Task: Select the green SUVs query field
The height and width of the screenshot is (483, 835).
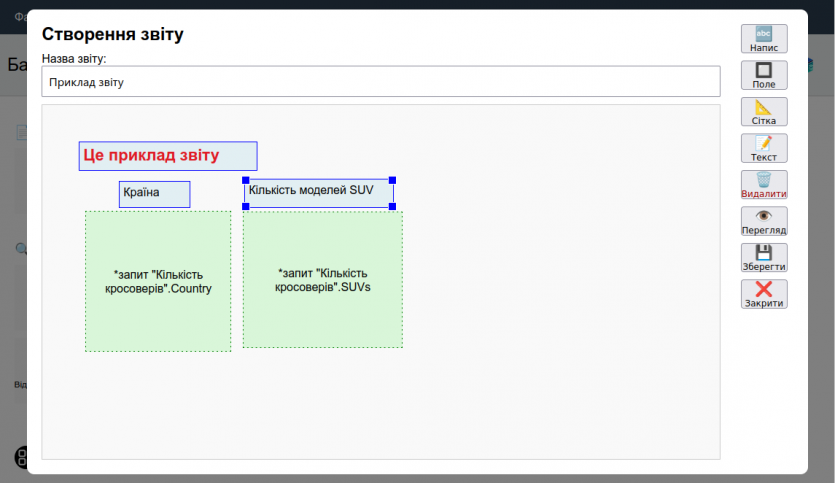Action: coord(322,280)
